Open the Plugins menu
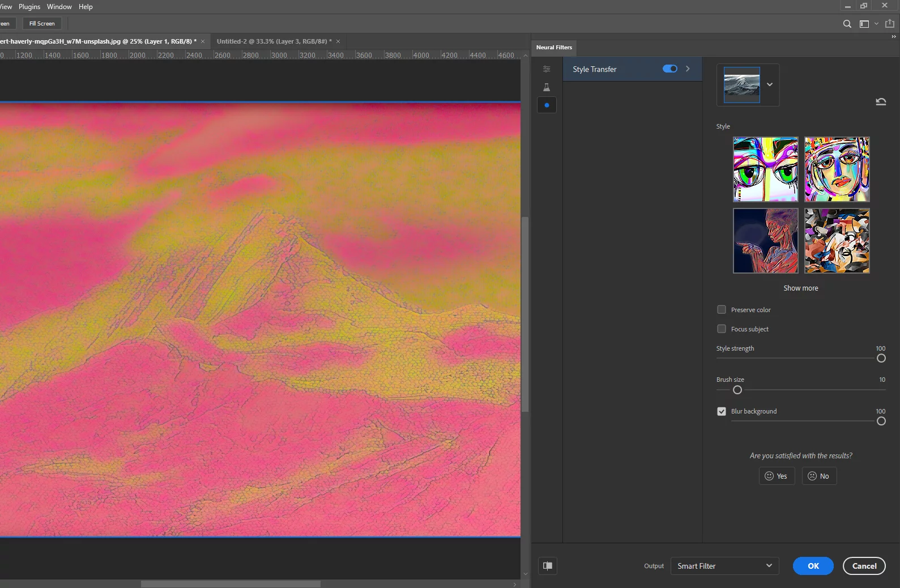This screenshot has width=900, height=588. click(x=29, y=7)
